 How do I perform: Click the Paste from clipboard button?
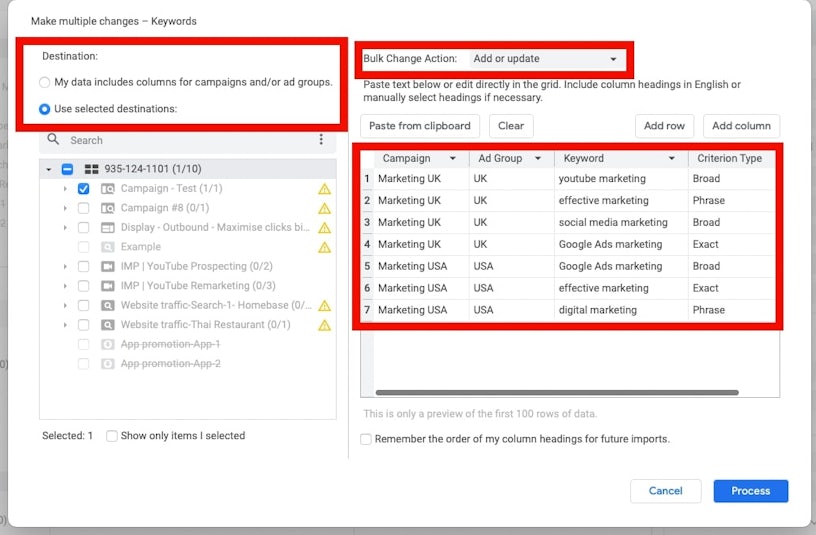tap(419, 126)
